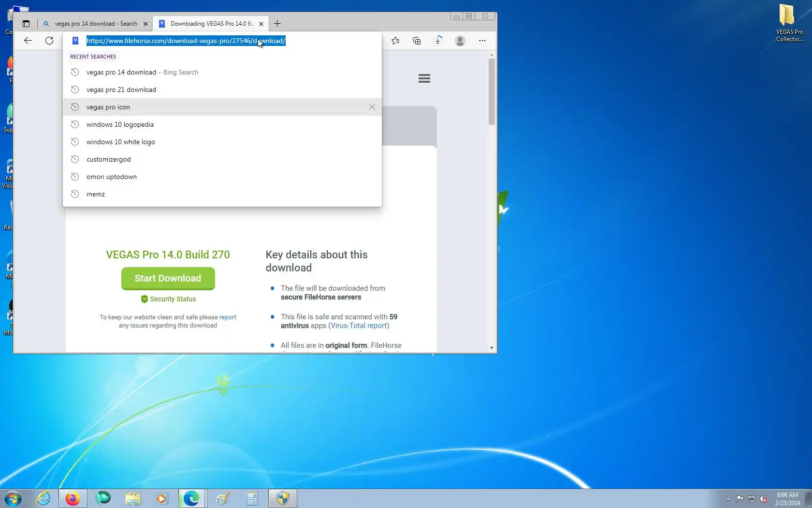This screenshot has height=508, width=812.
Task: Launch Internet Explorer from the taskbar
Action: click(43, 498)
